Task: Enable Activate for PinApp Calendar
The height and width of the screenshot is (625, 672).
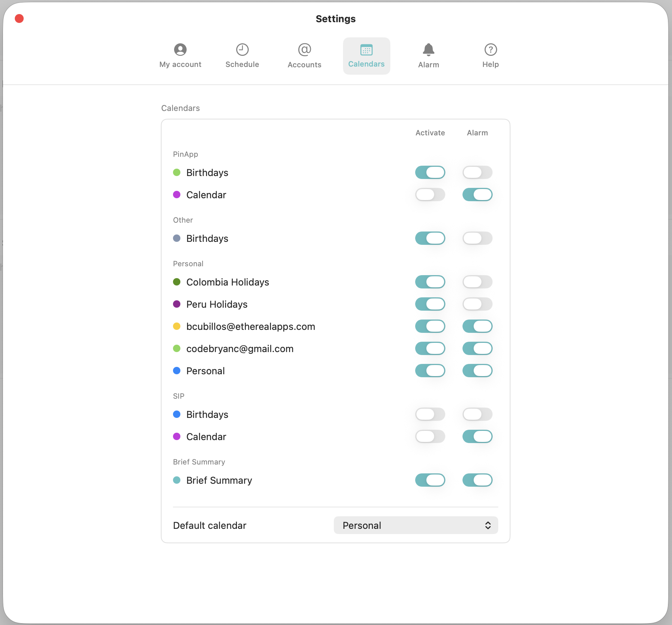Action: click(430, 195)
